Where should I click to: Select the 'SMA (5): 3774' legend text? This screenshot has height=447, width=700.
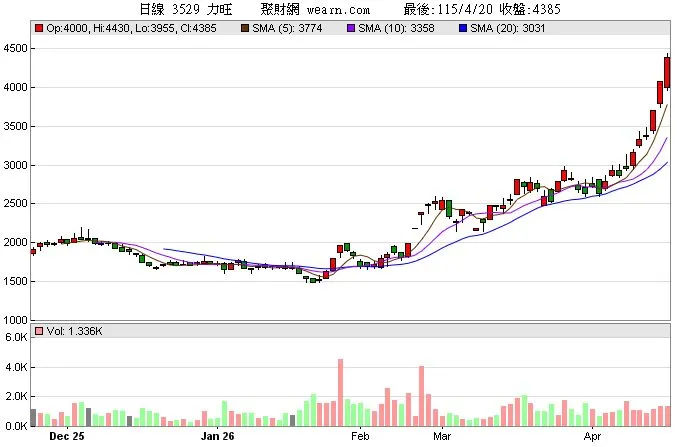coord(287,28)
